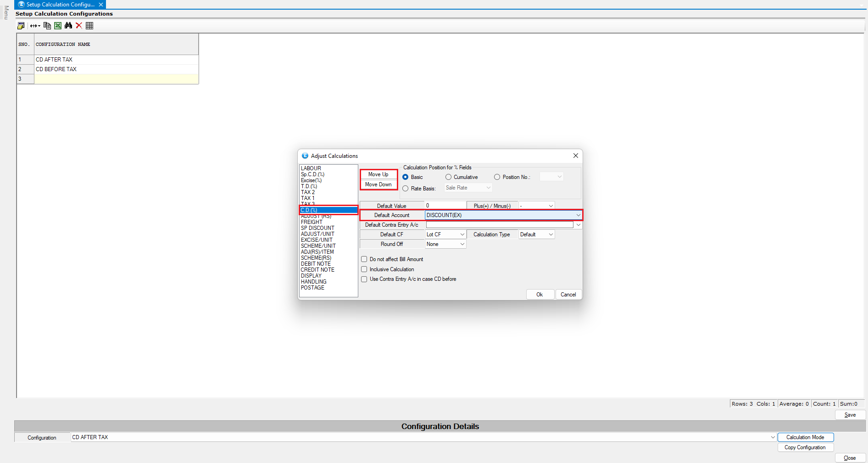This screenshot has width=868, height=463.
Task: Select the Cumulative radio button
Action: 448,177
